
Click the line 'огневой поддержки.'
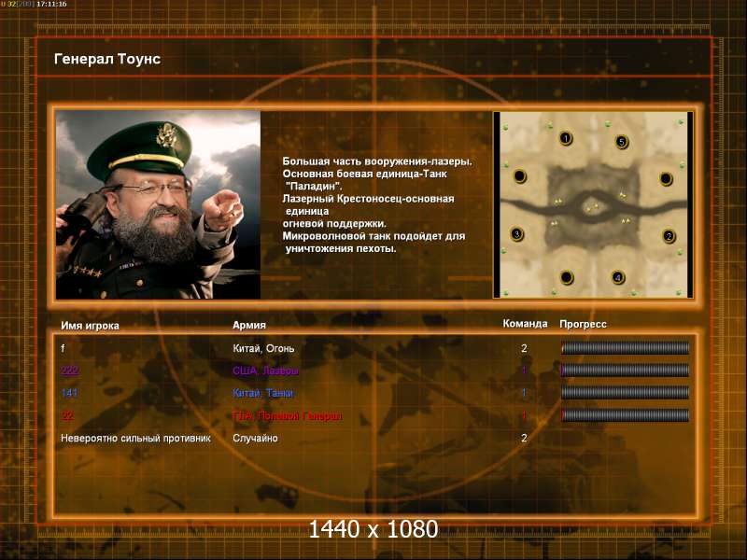coord(334,223)
